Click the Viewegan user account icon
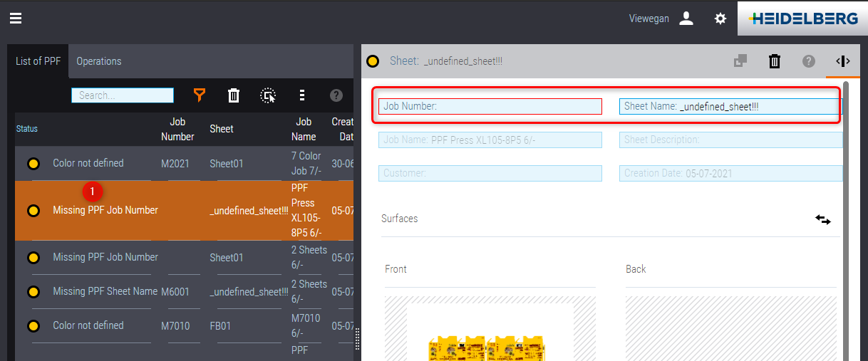 686,19
